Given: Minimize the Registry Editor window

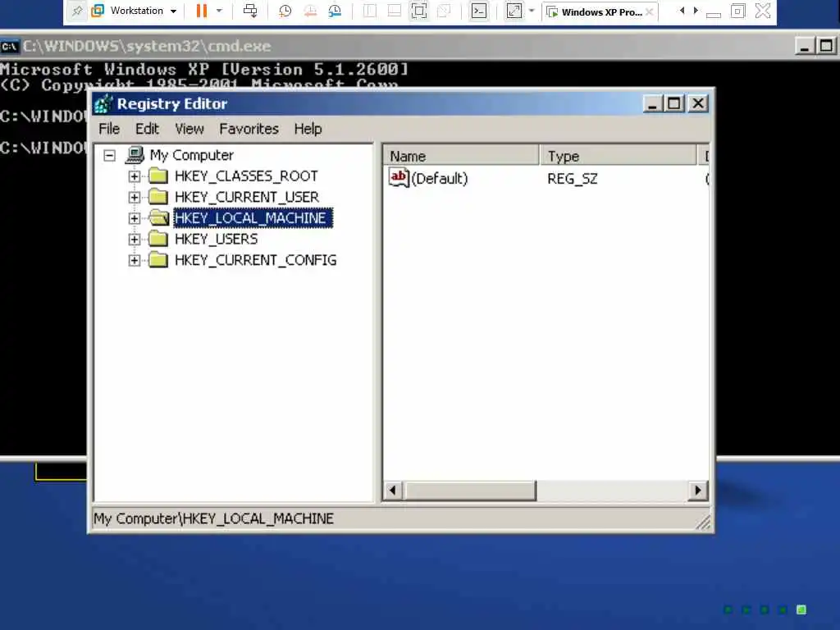Looking at the screenshot, I should click(652, 103).
